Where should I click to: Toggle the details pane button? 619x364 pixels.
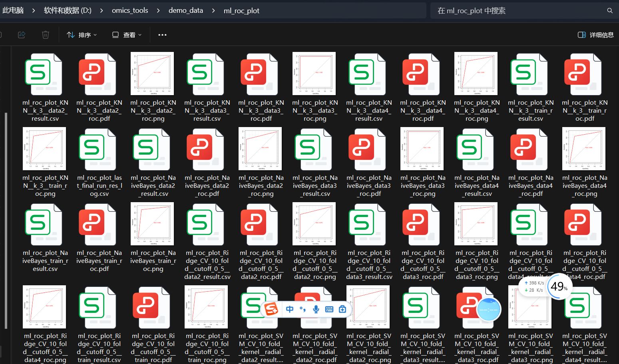click(x=595, y=35)
